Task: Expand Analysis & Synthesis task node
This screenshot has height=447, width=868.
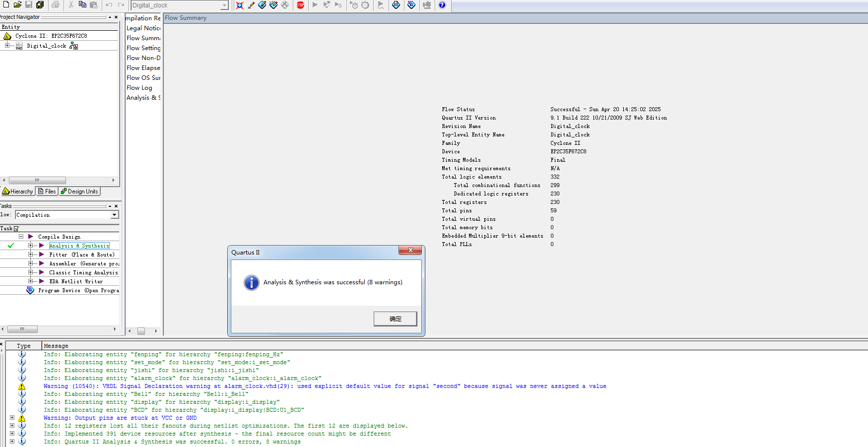Action: pyautogui.click(x=30, y=246)
